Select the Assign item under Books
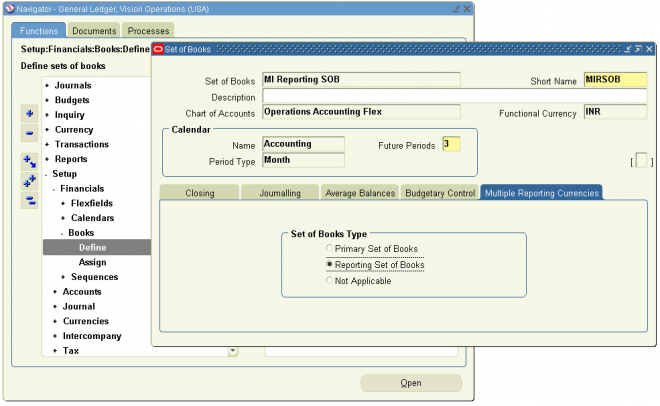 pyautogui.click(x=92, y=263)
